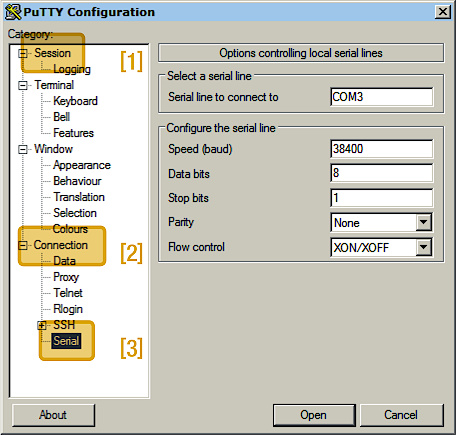Click the Speed (baud) 38400 field
Viewport: 456px width, 435px height.
(382, 149)
